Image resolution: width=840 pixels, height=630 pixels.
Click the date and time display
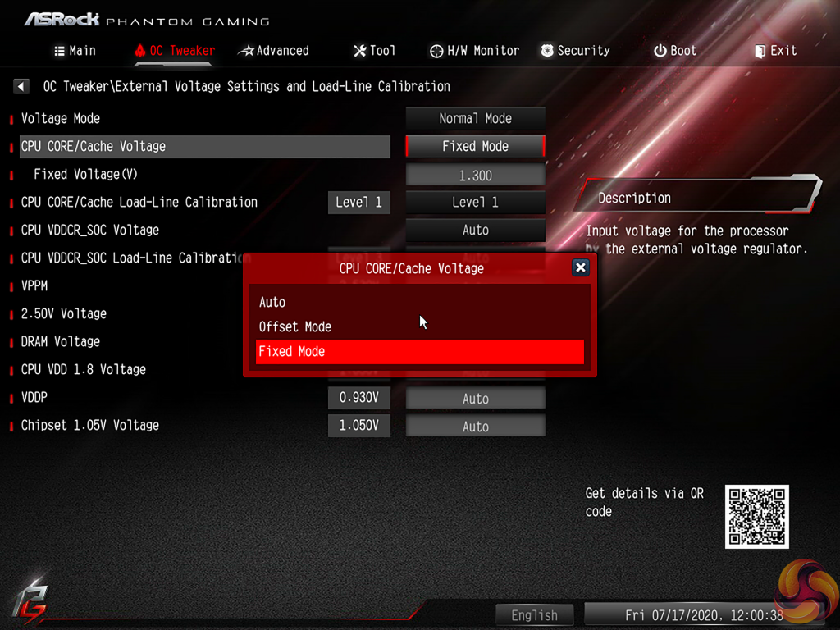[701, 614]
